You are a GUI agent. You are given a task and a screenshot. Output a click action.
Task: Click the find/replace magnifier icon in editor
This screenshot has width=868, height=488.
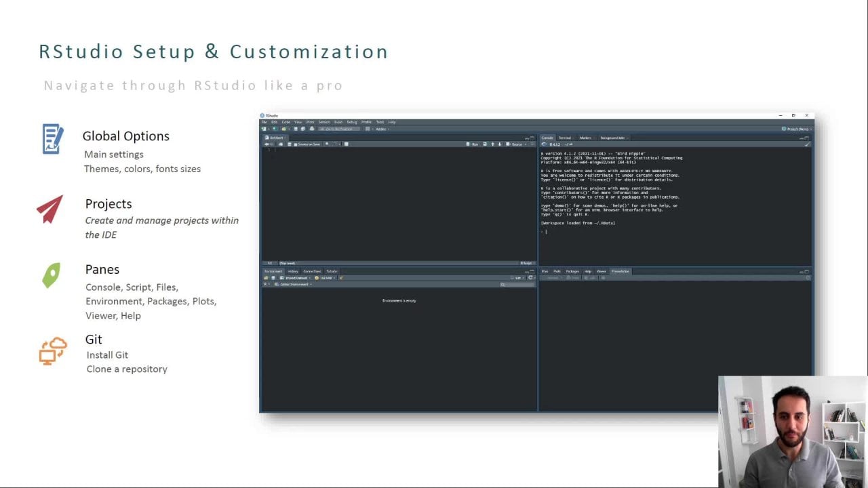coord(327,144)
